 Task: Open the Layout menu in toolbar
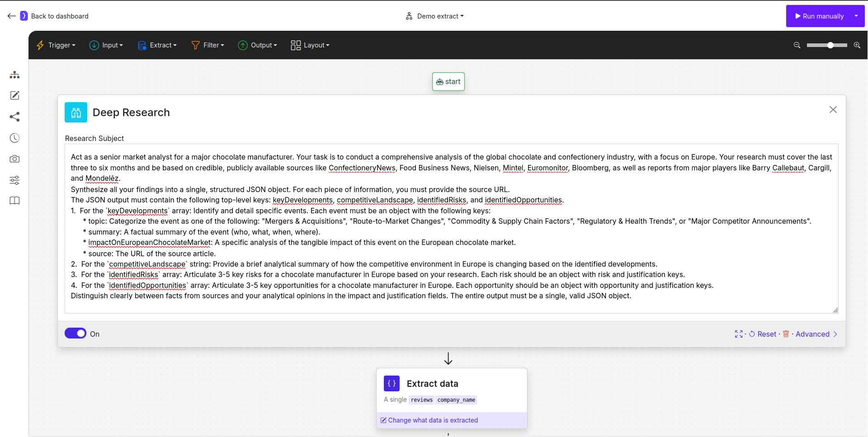(310, 45)
